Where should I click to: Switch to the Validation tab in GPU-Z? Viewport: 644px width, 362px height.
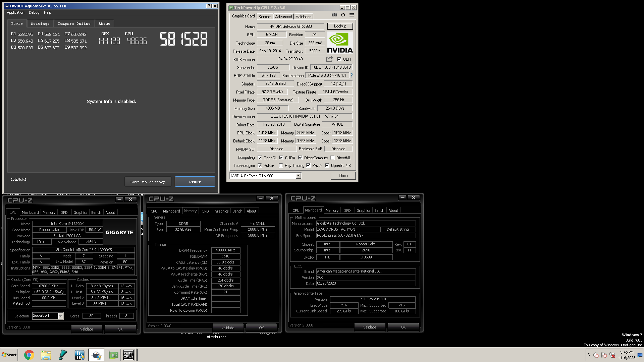304,17
